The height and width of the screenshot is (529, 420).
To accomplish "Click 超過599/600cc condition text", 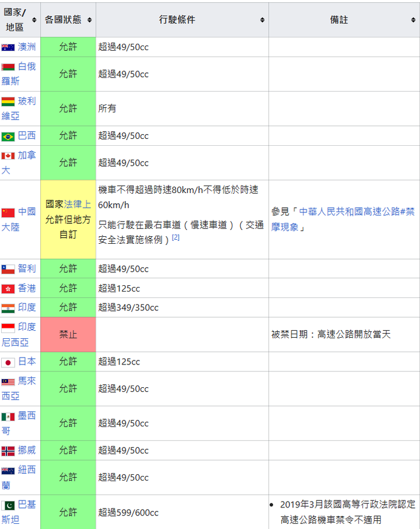I will [128, 513].
